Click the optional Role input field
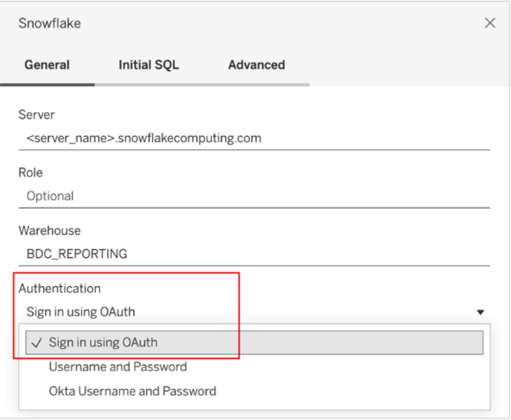Viewport: 511px width, 420px height. pyautogui.click(x=216, y=195)
